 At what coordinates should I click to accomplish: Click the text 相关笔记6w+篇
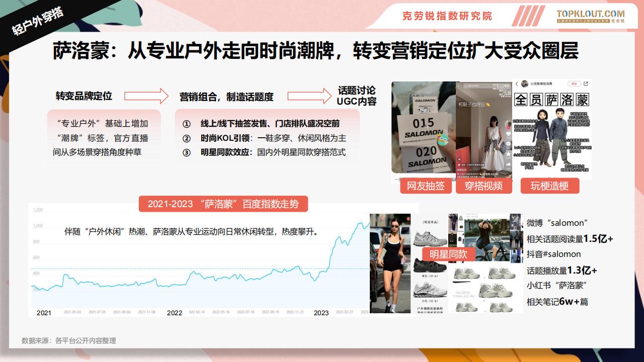click(x=557, y=302)
